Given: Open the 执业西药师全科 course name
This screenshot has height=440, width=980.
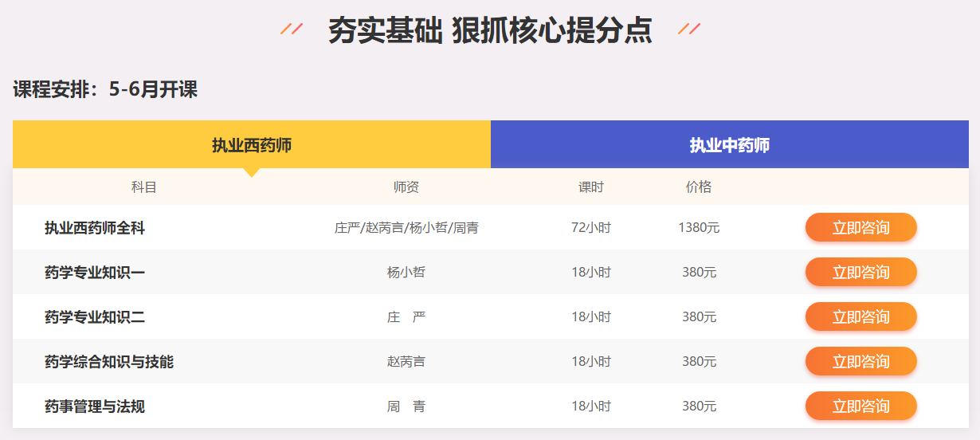Looking at the screenshot, I should point(95,228).
